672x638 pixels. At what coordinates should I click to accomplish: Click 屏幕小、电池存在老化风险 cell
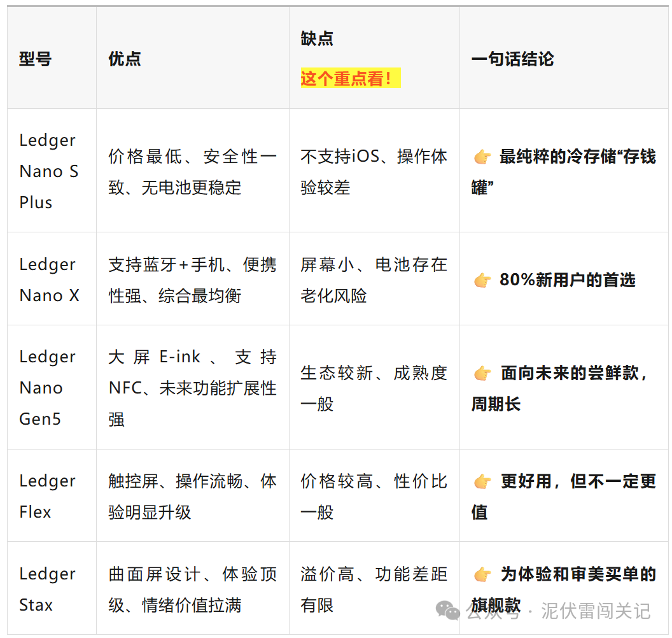point(374,280)
